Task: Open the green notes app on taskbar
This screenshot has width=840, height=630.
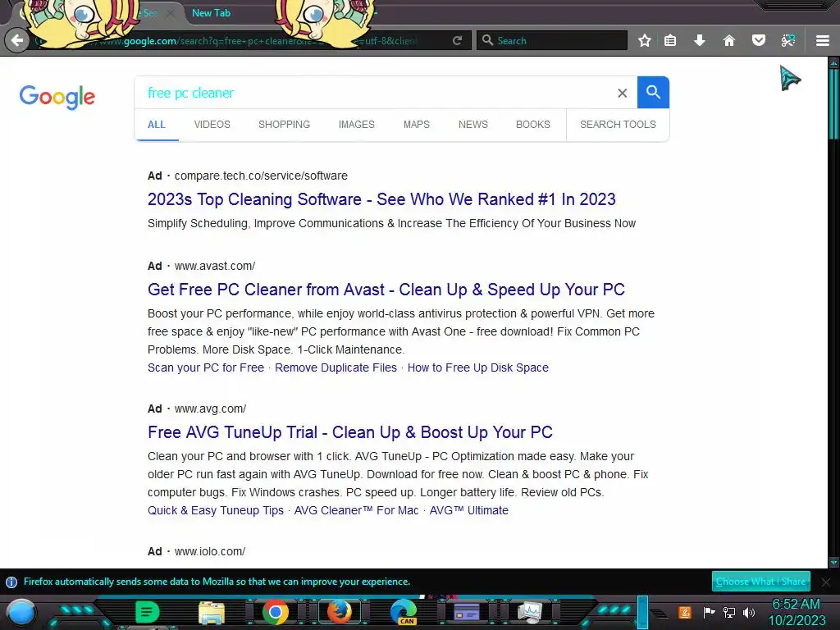Action: pyautogui.click(x=148, y=612)
